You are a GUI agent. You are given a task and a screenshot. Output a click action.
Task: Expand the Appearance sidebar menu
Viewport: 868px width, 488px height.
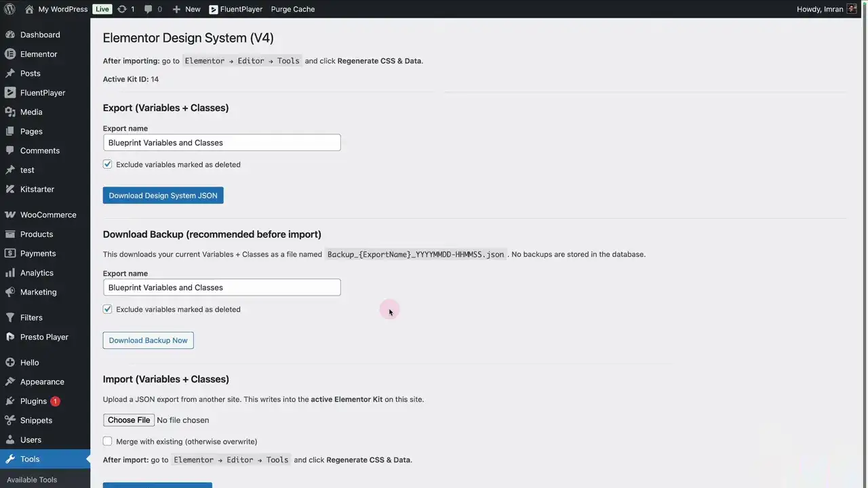coord(42,382)
